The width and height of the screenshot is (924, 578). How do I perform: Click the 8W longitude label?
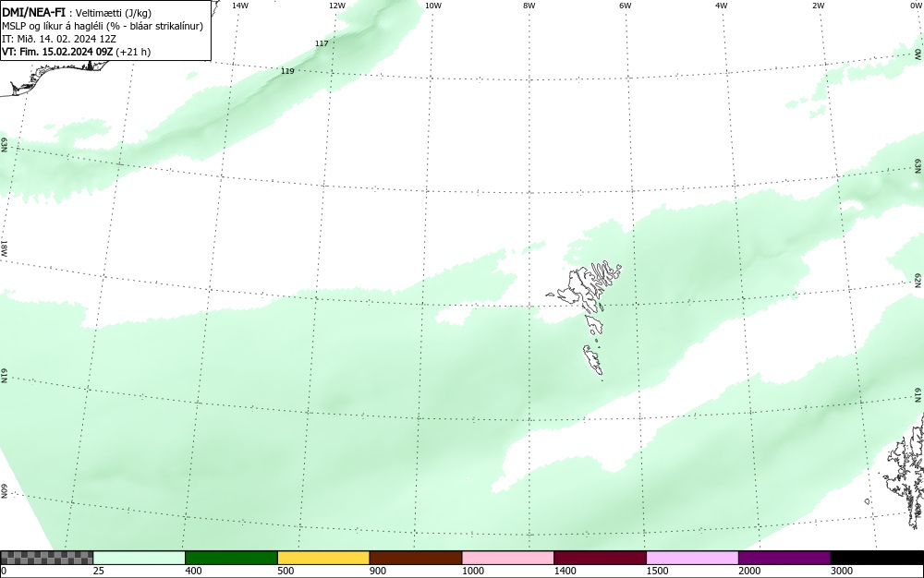pos(529,6)
